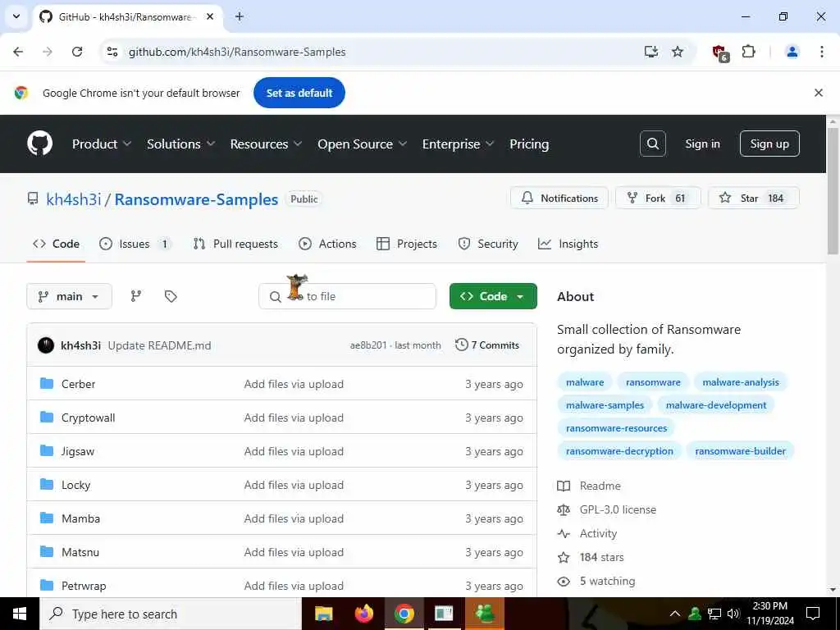Launch Firefox from taskbar

coord(363,614)
